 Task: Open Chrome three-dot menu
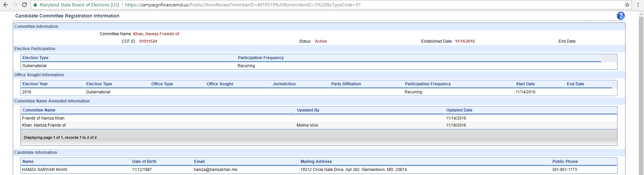coord(638,5)
